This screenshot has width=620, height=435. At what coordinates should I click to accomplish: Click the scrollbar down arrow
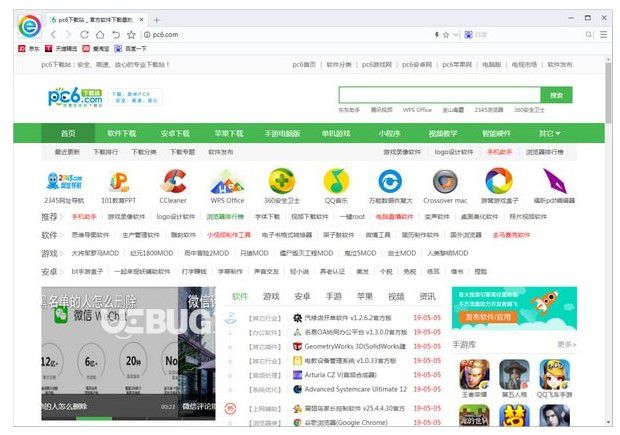[608, 422]
